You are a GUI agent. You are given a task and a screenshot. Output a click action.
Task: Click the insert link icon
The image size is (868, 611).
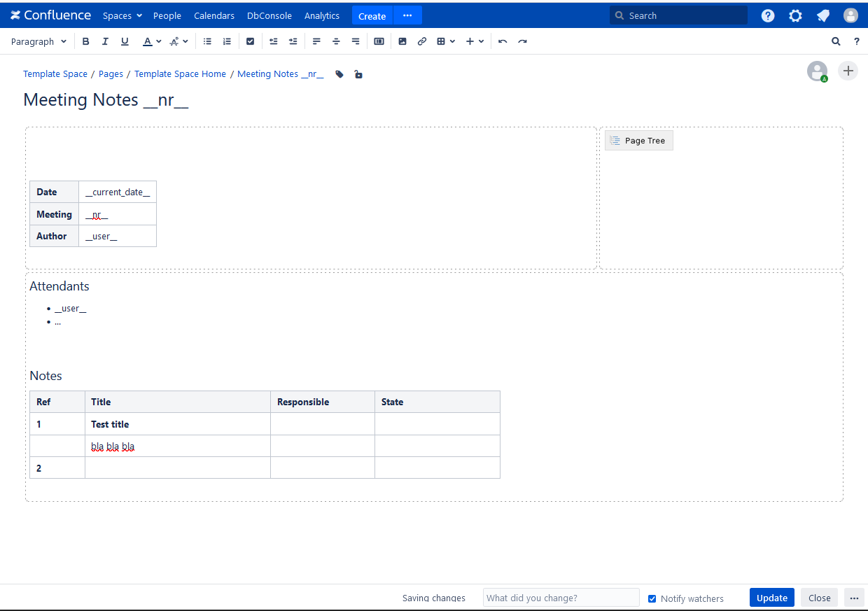tap(421, 41)
